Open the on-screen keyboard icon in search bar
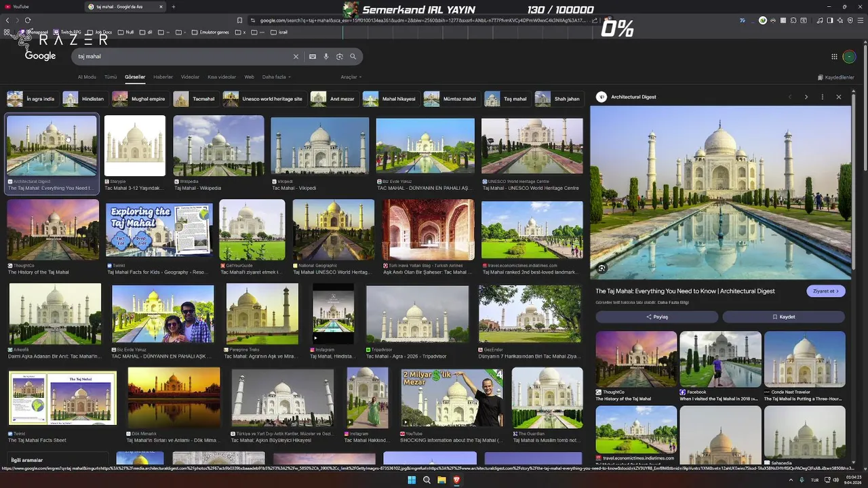Viewport: 868px width, 488px height. click(313, 57)
